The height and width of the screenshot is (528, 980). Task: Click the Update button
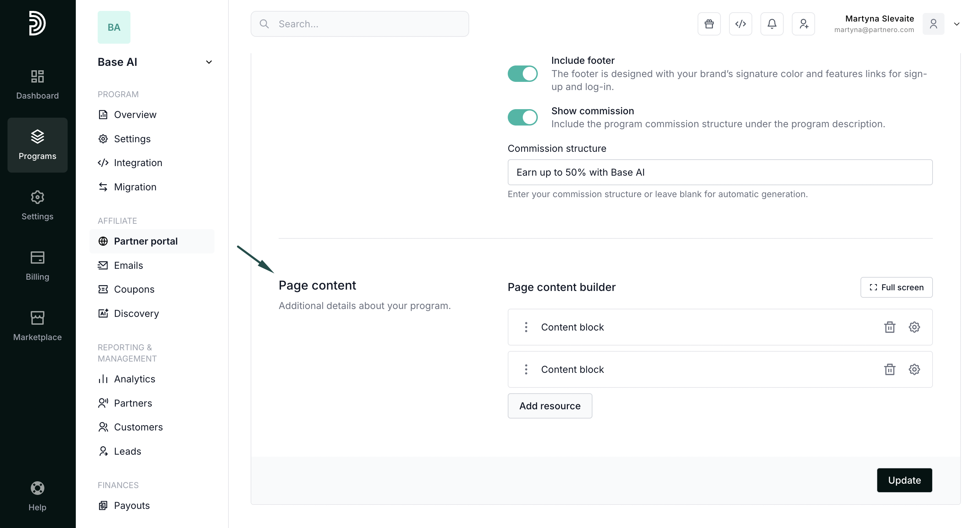[x=904, y=480]
